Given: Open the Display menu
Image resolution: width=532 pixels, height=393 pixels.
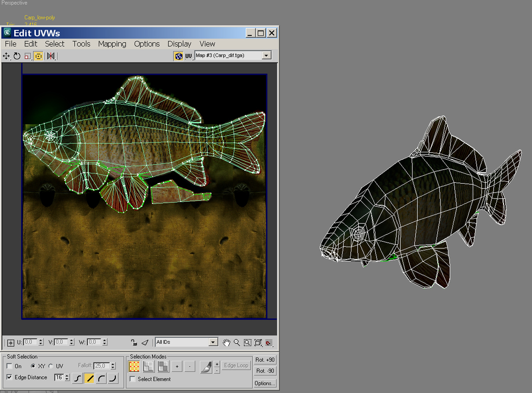Looking at the screenshot, I should [180, 44].
